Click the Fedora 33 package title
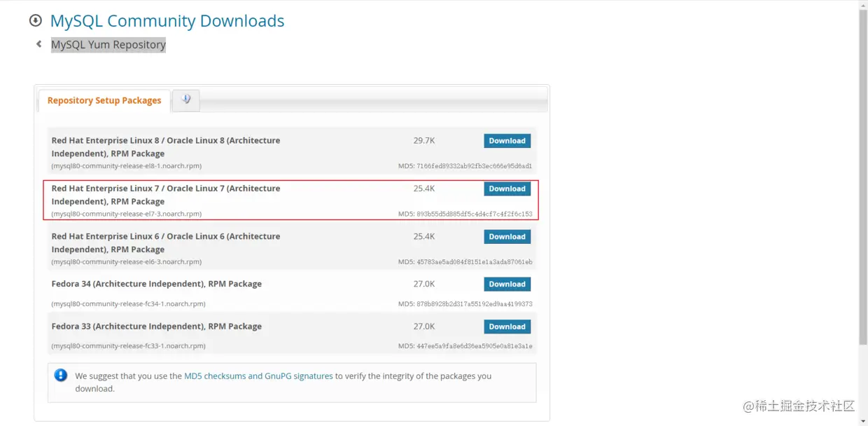This screenshot has width=868, height=426. (157, 327)
